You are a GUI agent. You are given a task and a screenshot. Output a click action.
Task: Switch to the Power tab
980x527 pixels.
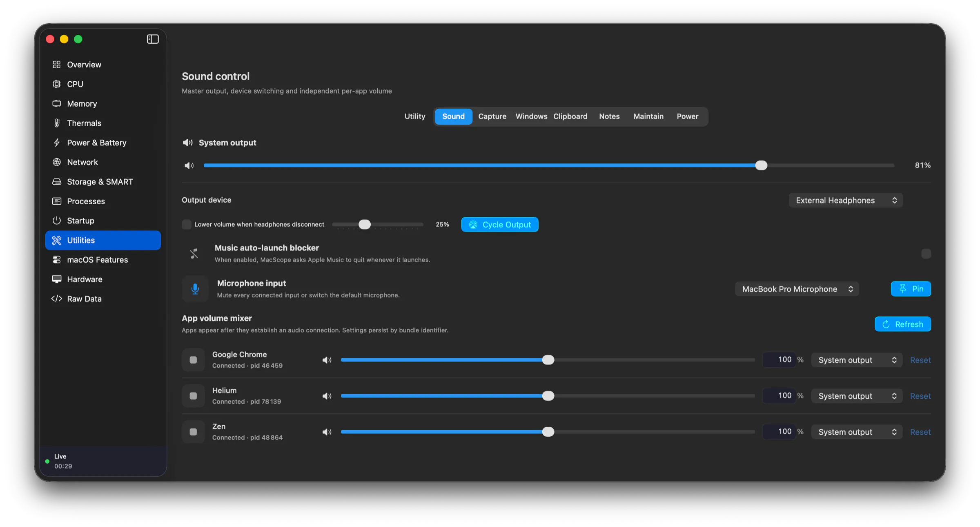coord(687,116)
